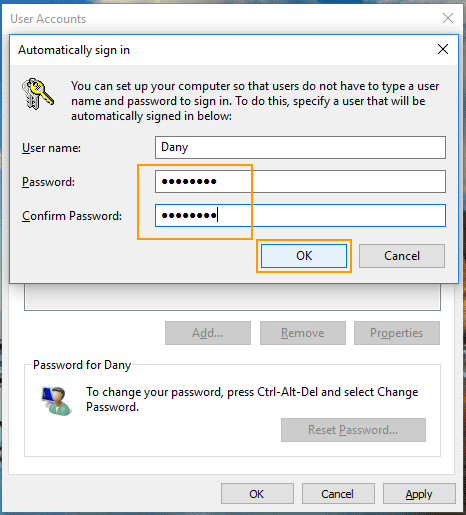Click the users list box behind the dialog
Screen dimensions: 466x515
coord(232,297)
